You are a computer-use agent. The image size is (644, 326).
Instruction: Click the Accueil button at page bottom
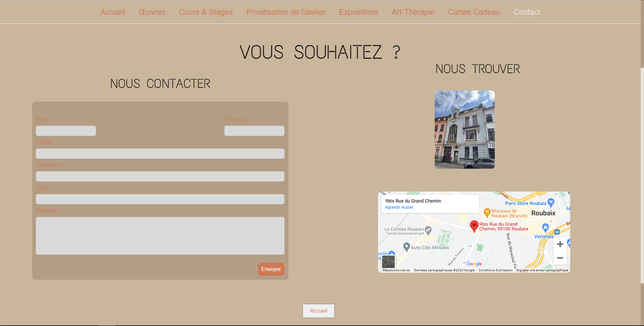pyautogui.click(x=318, y=311)
